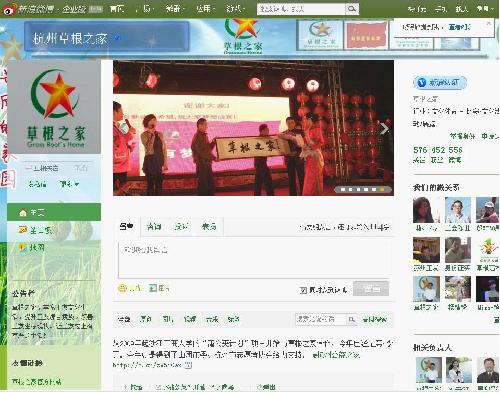
Task: Advance slideshow with the right arrow
Action: [x=384, y=129]
